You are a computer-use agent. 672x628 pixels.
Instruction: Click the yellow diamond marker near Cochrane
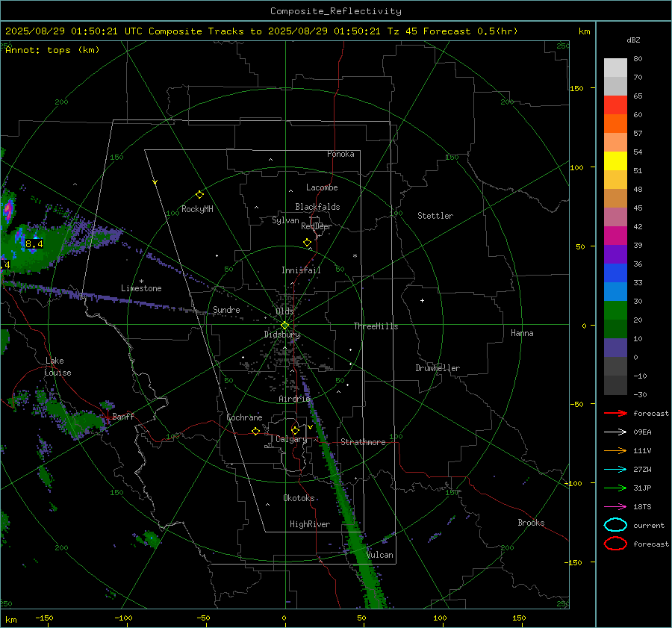click(256, 431)
